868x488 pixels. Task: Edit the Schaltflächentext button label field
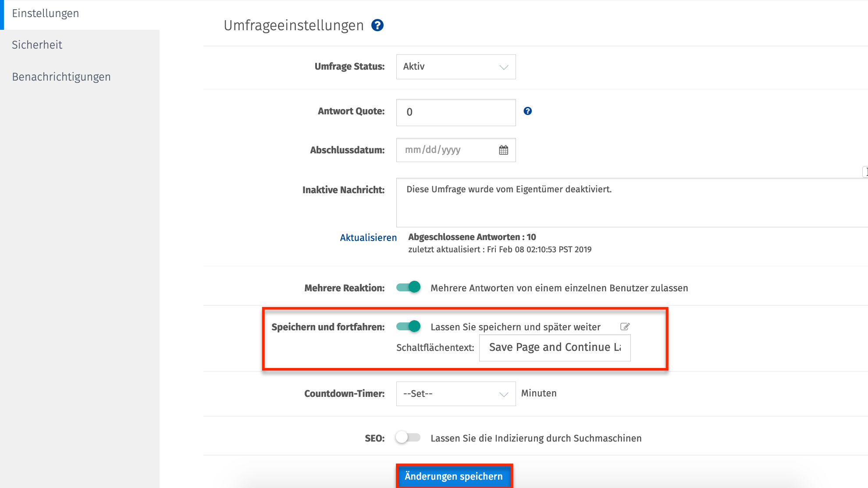pyautogui.click(x=554, y=347)
